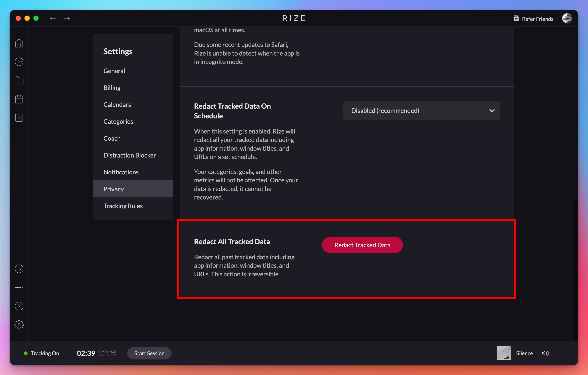Select Privacy in Settings menu

click(x=133, y=189)
